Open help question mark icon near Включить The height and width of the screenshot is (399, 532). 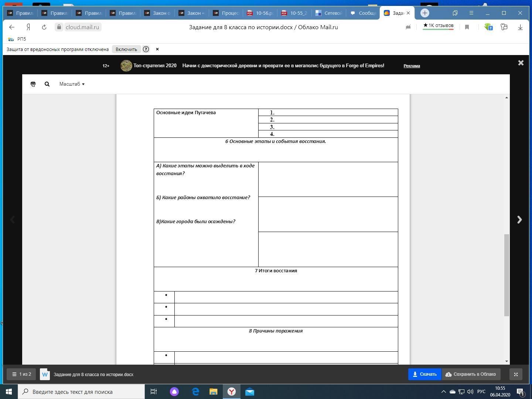(146, 49)
